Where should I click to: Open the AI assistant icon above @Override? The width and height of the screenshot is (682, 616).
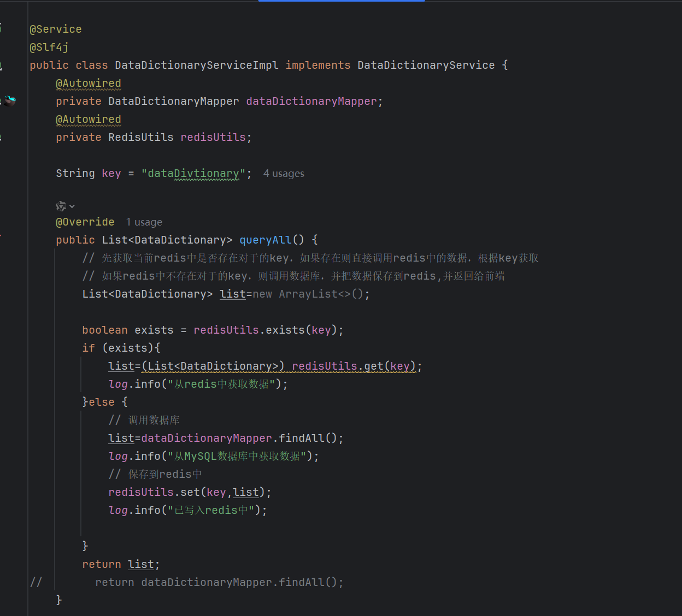coord(61,206)
